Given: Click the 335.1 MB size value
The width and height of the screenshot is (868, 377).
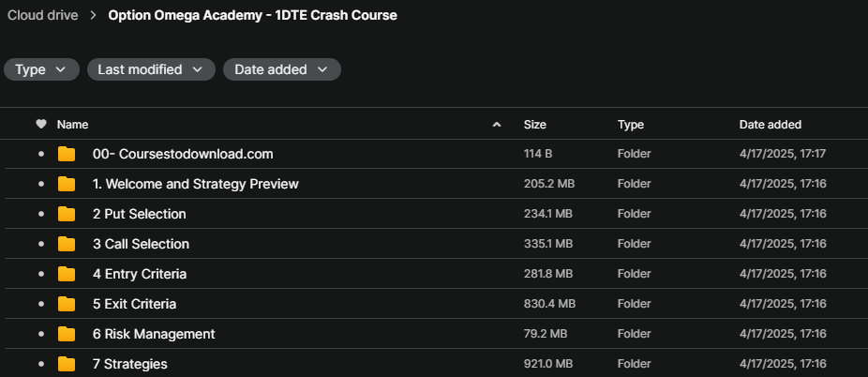Looking at the screenshot, I should click(x=548, y=244).
